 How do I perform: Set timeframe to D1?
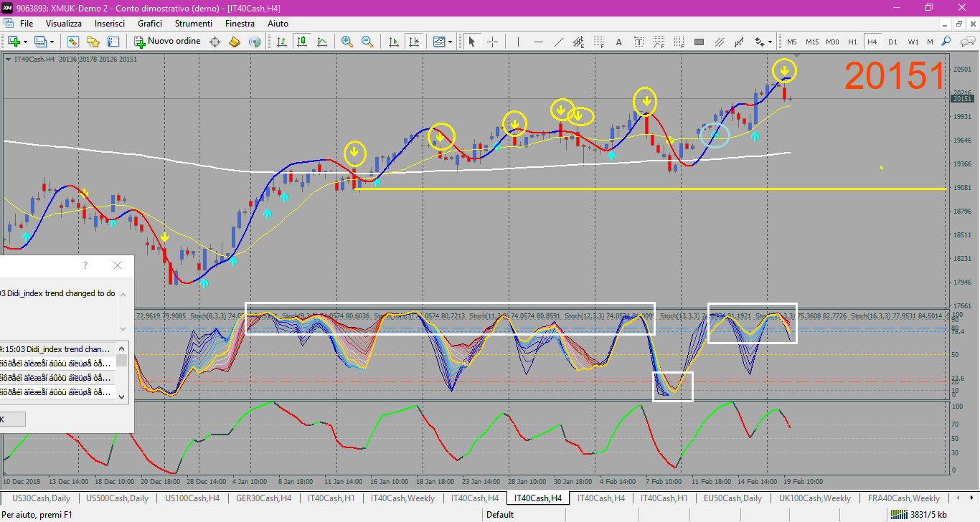[892, 42]
